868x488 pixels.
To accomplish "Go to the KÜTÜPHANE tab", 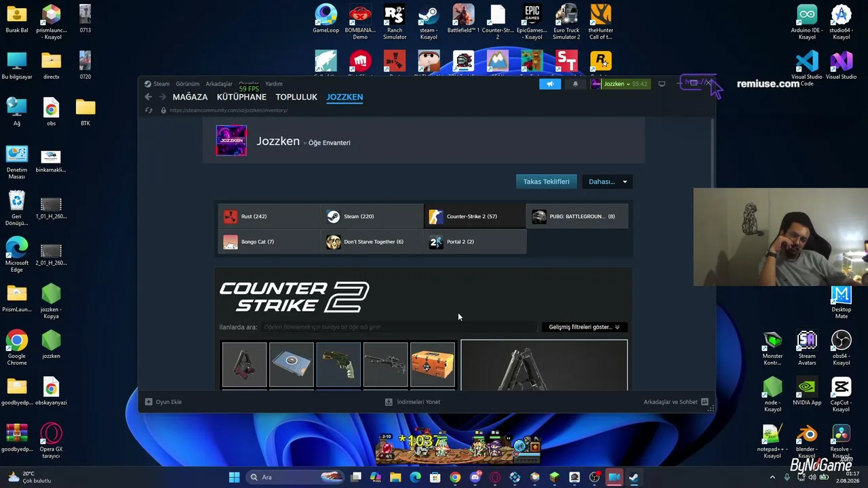I will point(241,97).
